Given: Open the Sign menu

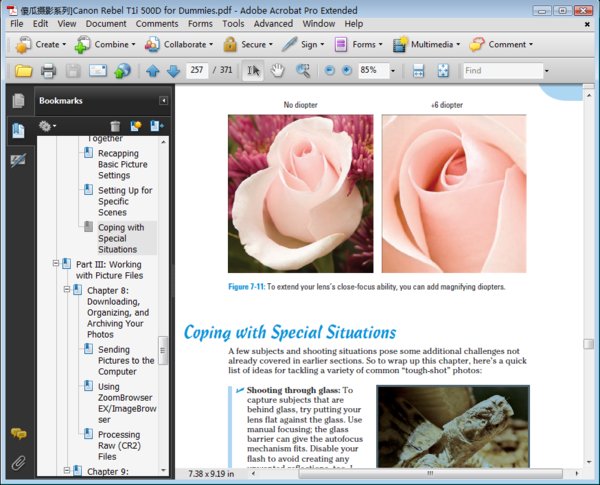Looking at the screenshot, I should click(x=303, y=45).
